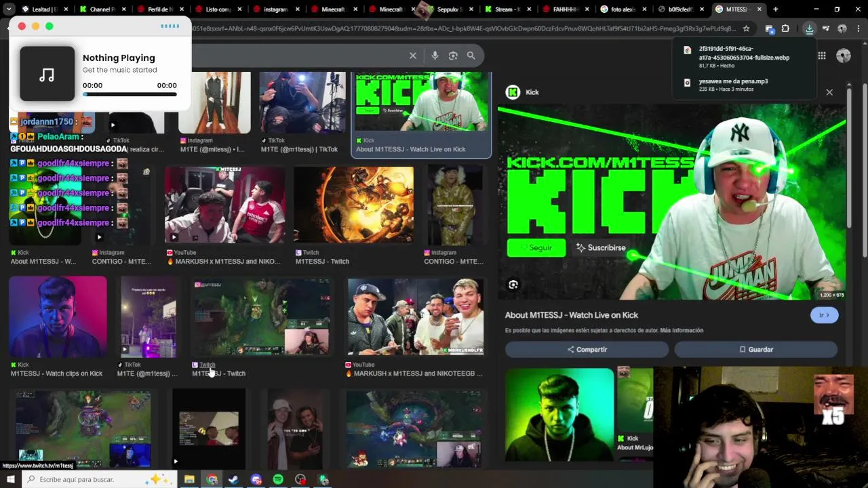Image resolution: width=868 pixels, height=488 pixels.
Task: Open File Explorer from the taskbar
Action: coord(189,479)
